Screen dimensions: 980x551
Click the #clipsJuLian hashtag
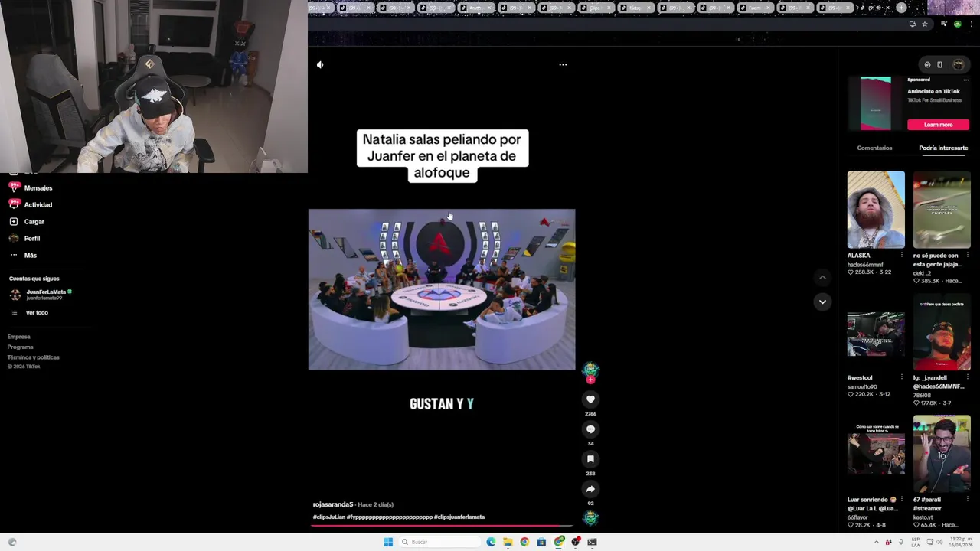[329, 517]
